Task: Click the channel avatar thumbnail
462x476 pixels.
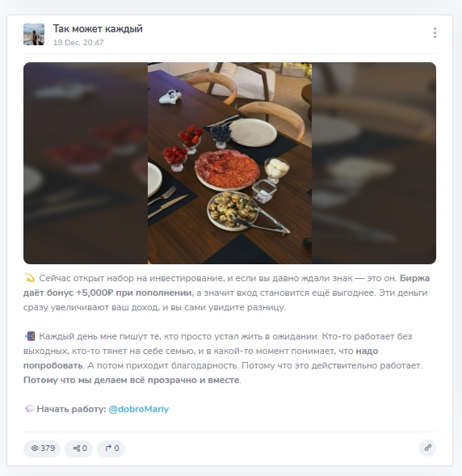Action: pyautogui.click(x=34, y=34)
